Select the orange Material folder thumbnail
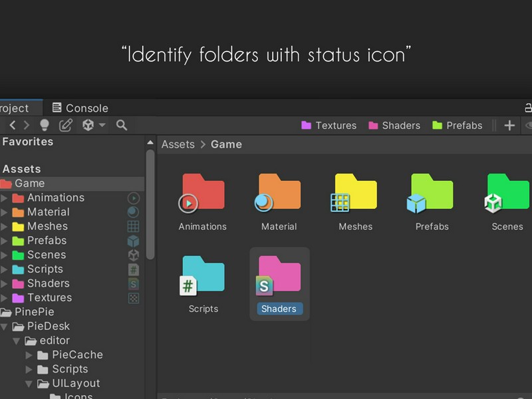 tap(279, 193)
